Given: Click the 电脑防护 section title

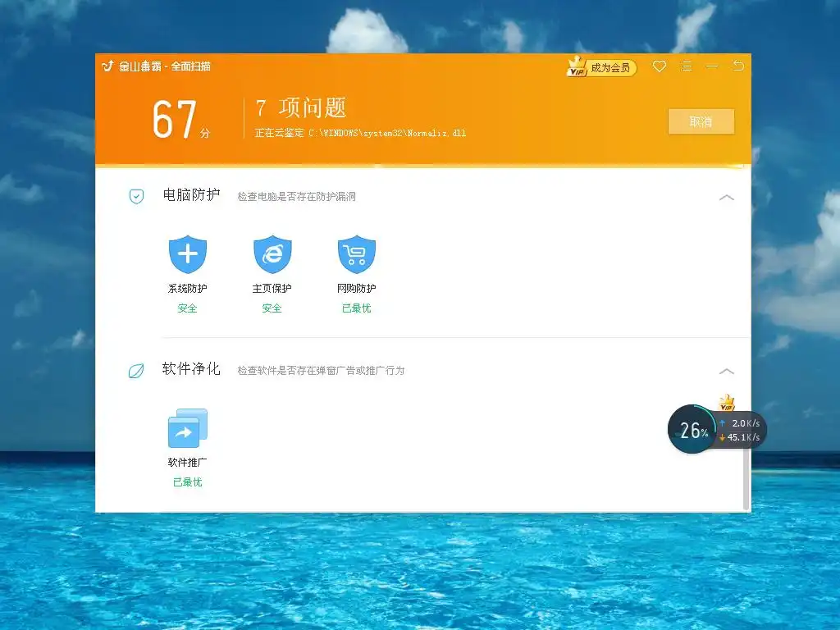Looking at the screenshot, I should point(191,195).
